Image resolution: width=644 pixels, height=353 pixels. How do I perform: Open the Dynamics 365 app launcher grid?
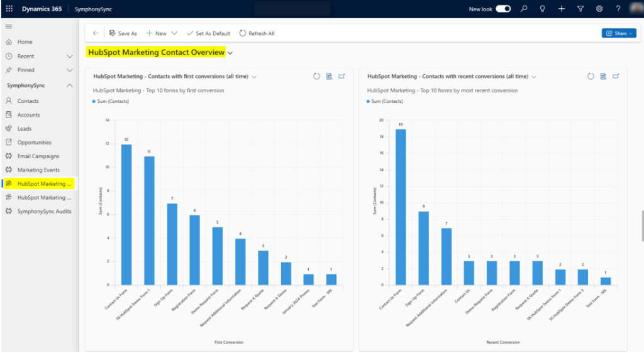tap(9, 9)
